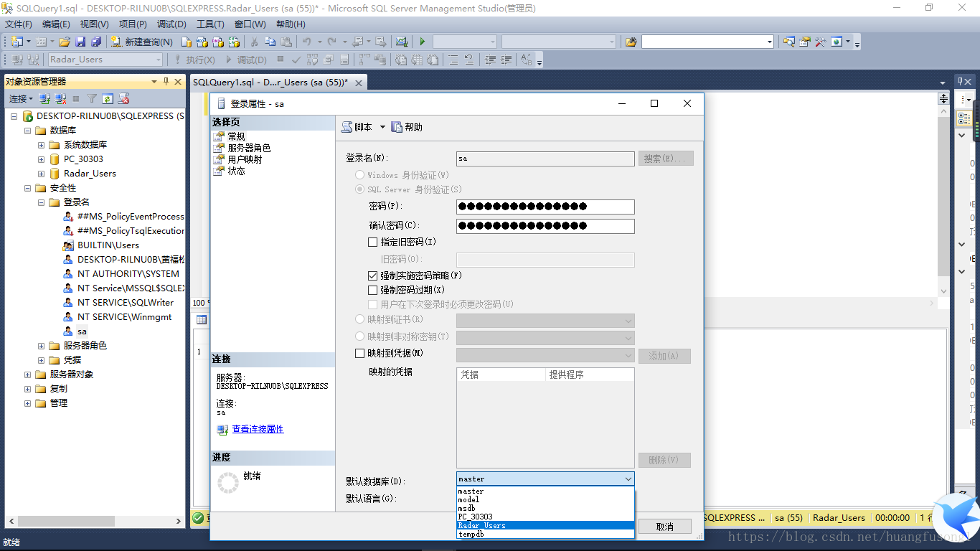Click the Help (帮助) button in dialog
The height and width of the screenshot is (551, 980).
click(x=407, y=127)
